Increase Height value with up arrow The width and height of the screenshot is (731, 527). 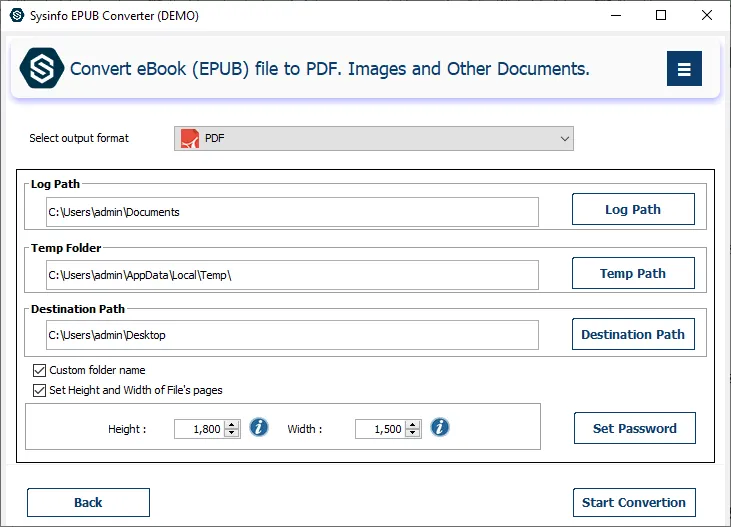[x=232, y=424]
